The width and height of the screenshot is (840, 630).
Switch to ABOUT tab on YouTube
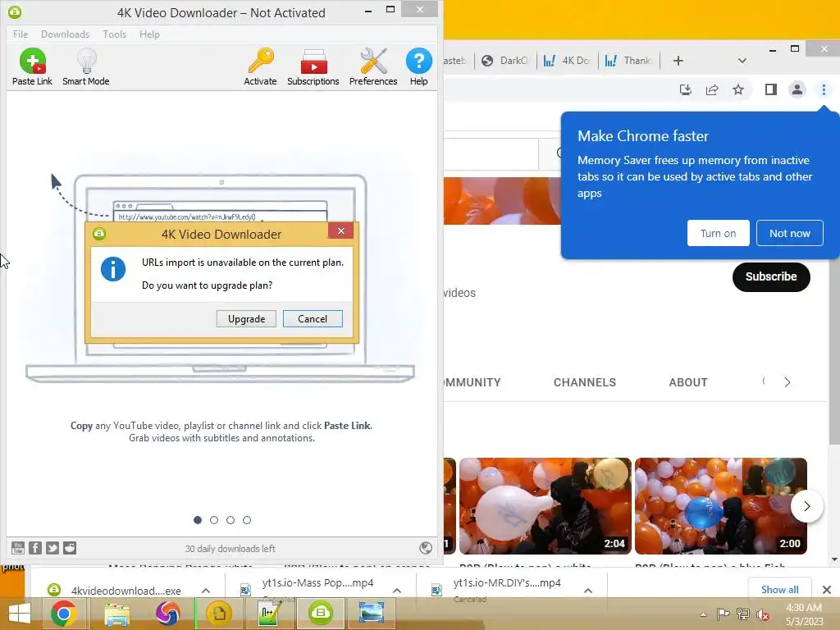(688, 382)
